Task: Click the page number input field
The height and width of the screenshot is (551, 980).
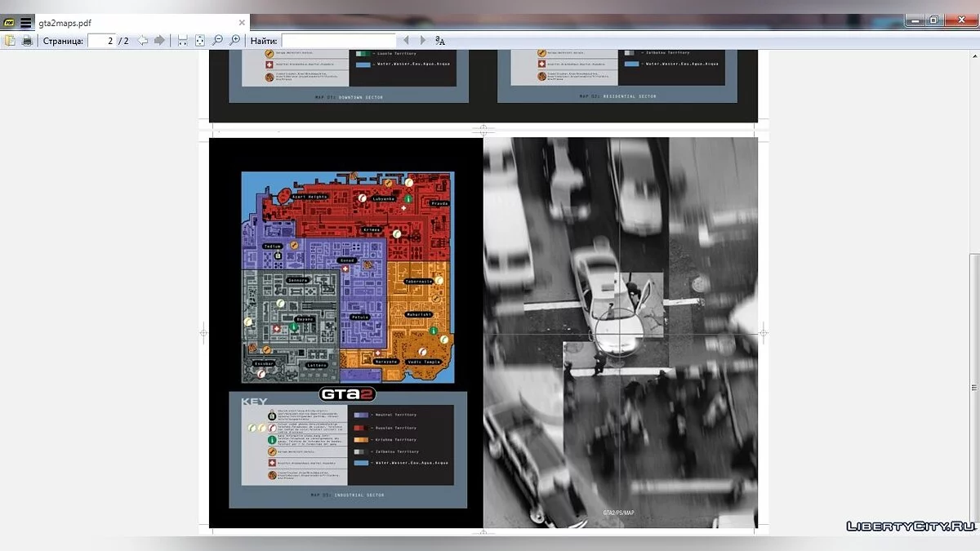Action: coord(101,40)
